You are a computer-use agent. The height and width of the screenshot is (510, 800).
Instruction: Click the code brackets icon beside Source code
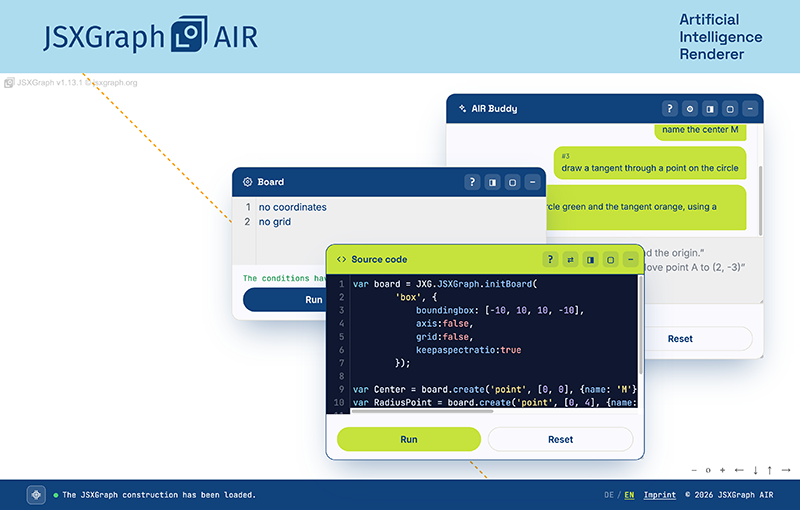341,260
